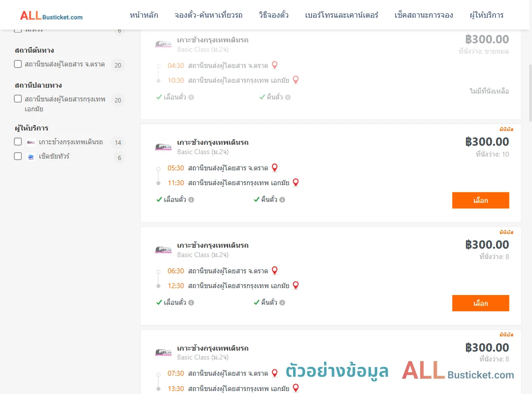
Task: Open map pin for 07:30 Trat station
Action: [275, 373]
